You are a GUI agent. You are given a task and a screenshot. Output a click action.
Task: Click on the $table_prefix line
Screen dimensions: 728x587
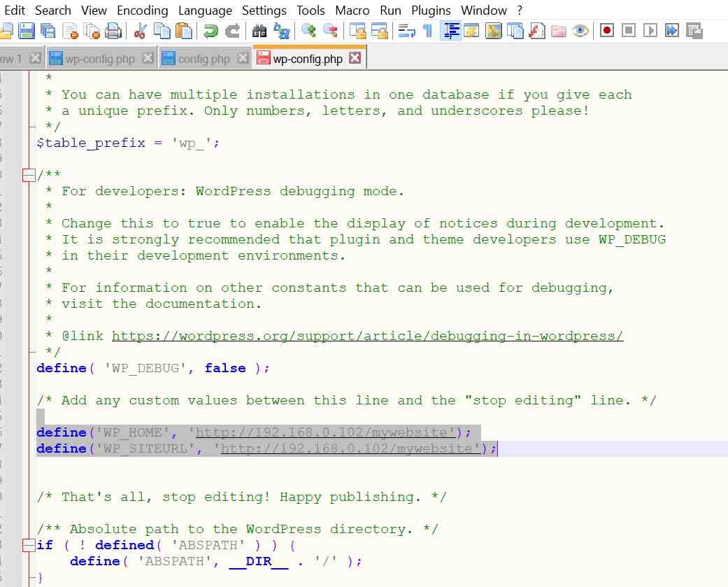tap(128, 143)
